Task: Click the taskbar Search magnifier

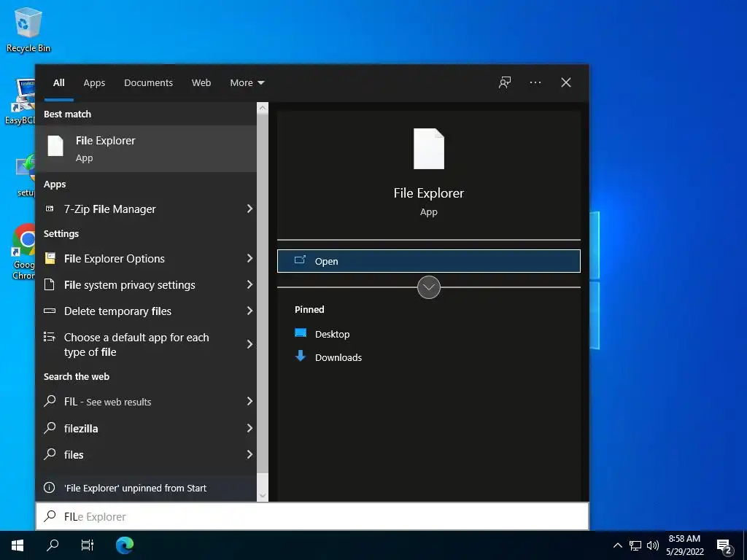Action: (53, 545)
